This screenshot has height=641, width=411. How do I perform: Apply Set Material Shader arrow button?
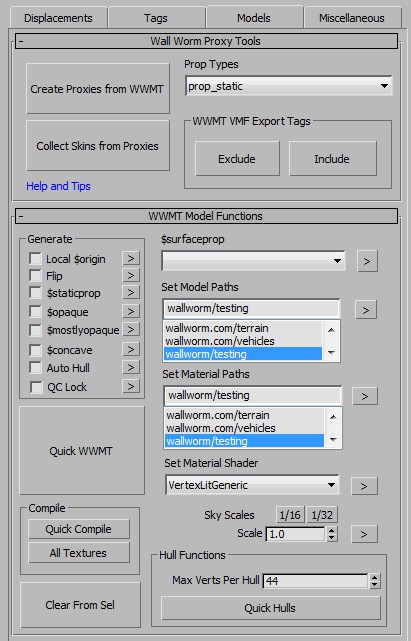364,486
